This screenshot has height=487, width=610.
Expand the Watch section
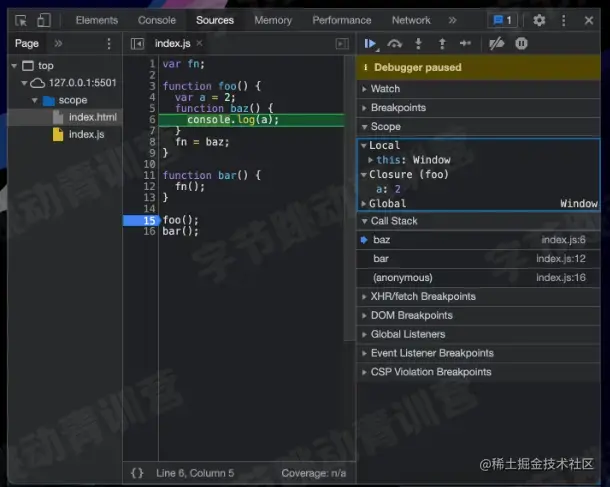(x=478, y=89)
